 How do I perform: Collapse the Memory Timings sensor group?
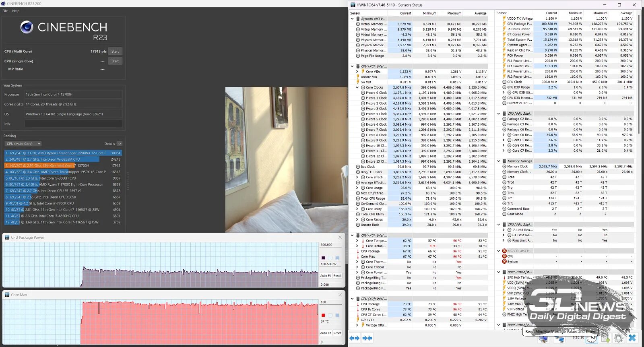[499, 161]
